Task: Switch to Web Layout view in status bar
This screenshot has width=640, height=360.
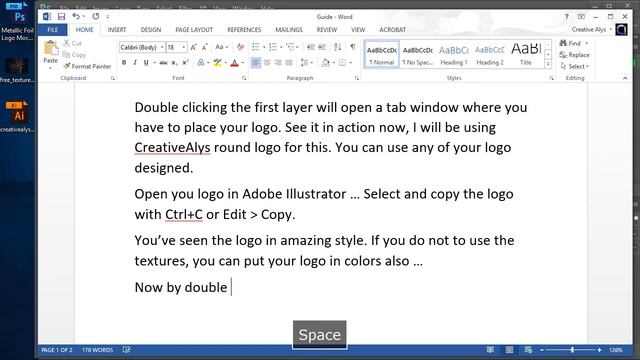Action: (528, 350)
